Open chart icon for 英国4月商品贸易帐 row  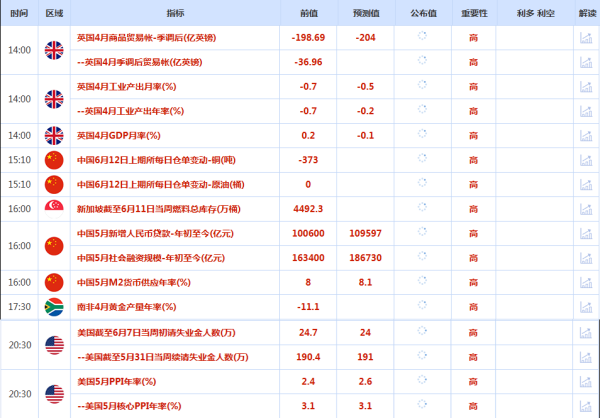tap(586, 38)
